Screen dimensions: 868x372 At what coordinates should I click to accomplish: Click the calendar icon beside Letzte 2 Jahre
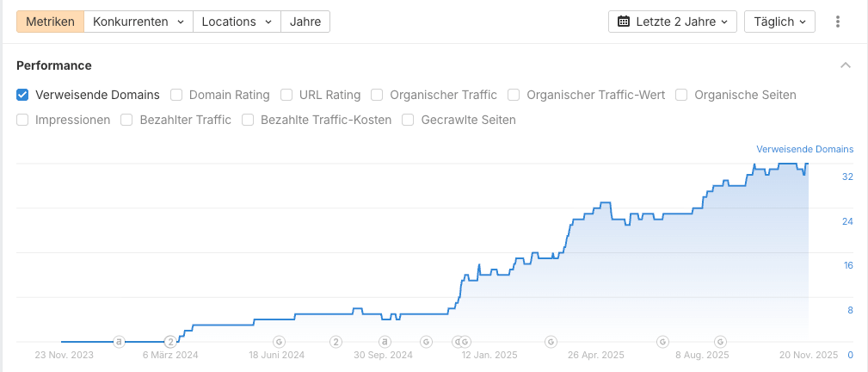coord(624,22)
